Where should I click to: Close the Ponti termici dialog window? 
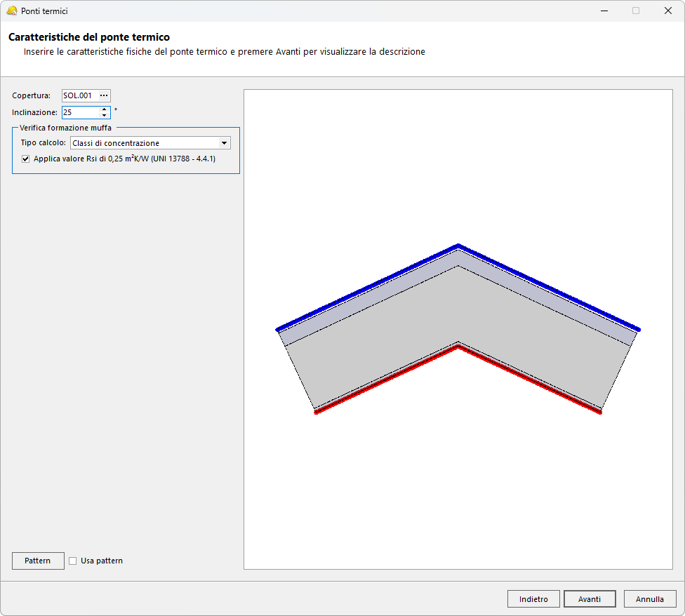(x=668, y=11)
